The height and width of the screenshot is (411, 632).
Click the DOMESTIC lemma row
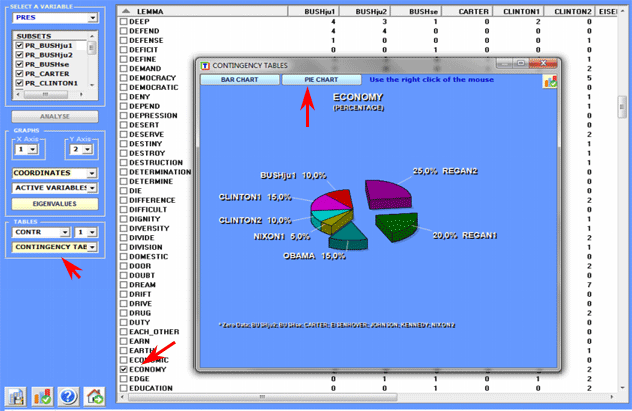pos(148,257)
